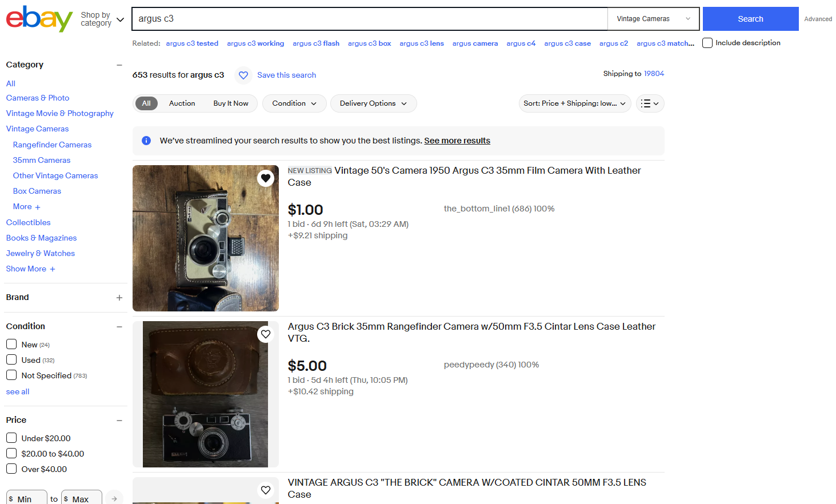This screenshot has height=504, width=836.
Task: Click the info icon in streamlined results banner
Action: point(146,141)
